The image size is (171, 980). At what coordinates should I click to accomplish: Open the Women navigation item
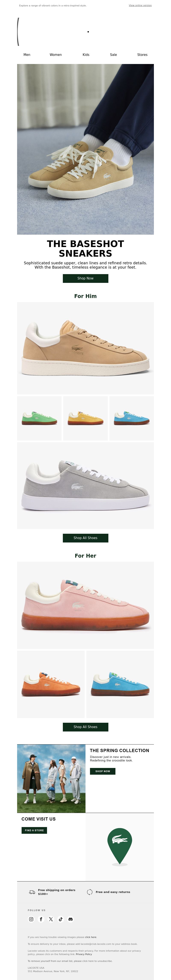[x=56, y=55]
